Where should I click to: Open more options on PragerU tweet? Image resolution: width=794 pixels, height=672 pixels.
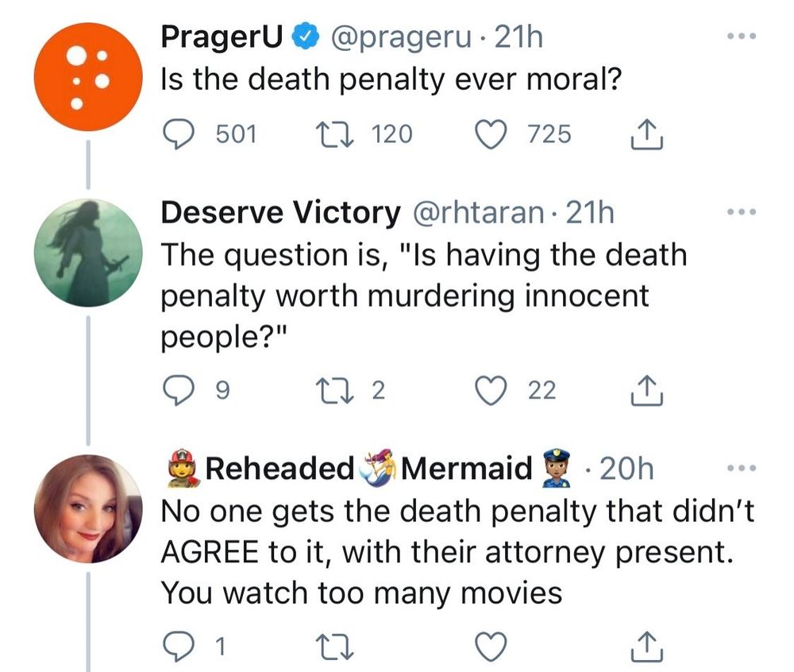742,37
